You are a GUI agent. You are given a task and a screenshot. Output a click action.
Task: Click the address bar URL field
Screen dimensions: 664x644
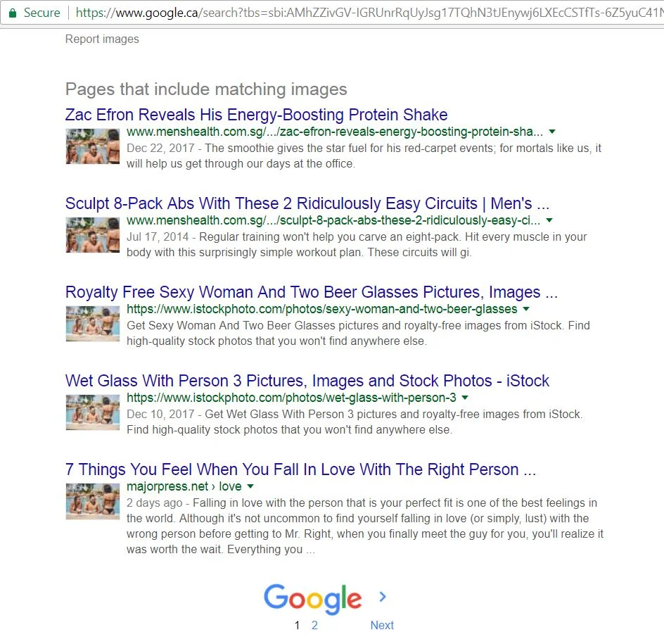point(369,13)
